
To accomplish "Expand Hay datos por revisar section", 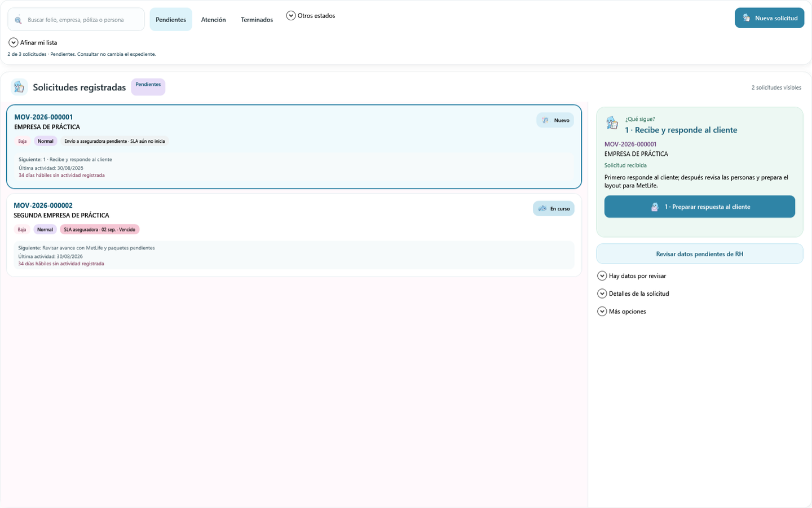I will [632, 276].
